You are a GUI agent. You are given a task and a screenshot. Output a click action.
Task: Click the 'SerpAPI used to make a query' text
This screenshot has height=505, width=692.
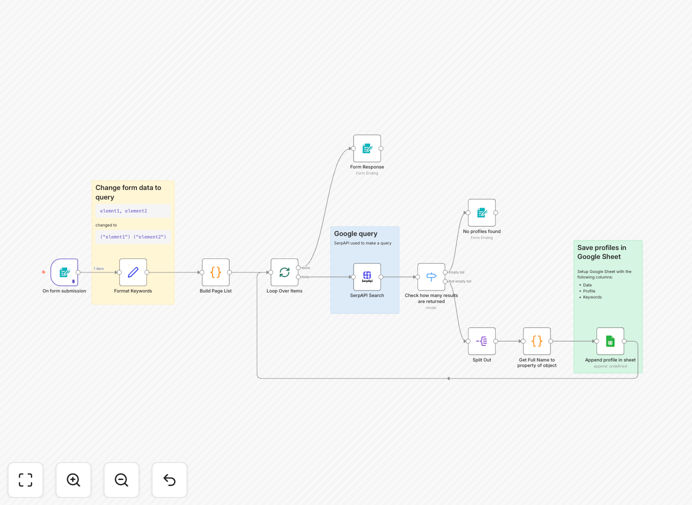click(362, 243)
